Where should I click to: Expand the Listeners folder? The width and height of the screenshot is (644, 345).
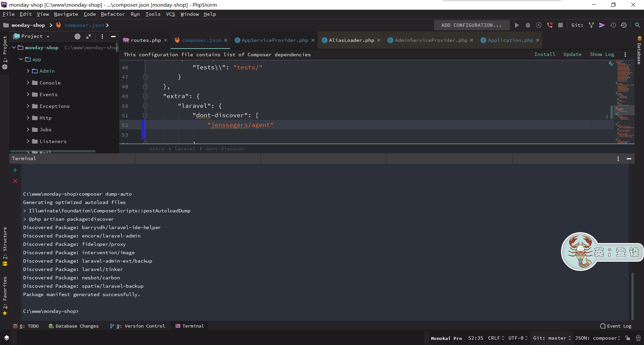(x=28, y=141)
